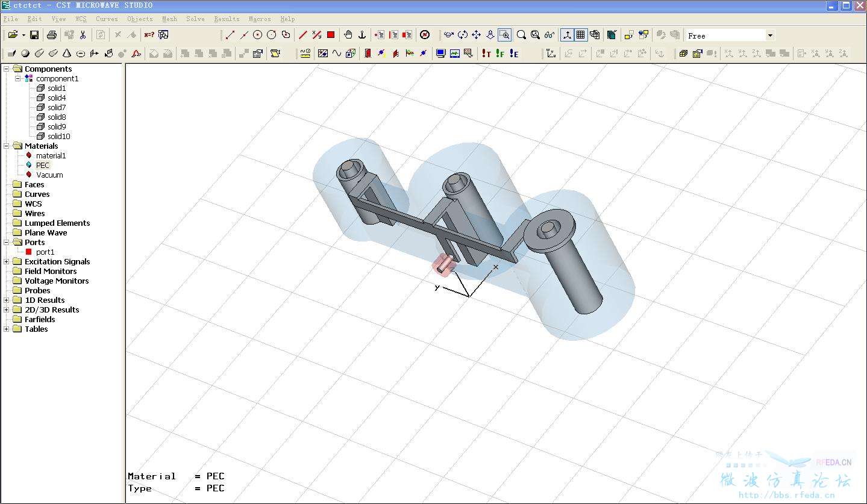Open the parameter list (x=?) tool

pyautogui.click(x=149, y=35)
